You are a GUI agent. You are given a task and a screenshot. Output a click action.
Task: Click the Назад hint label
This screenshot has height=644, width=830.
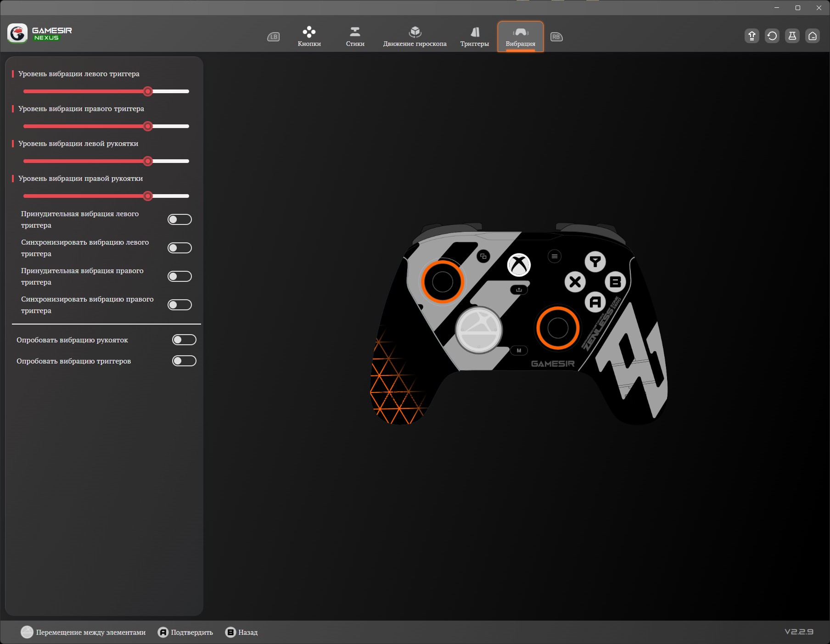point(248,633)
